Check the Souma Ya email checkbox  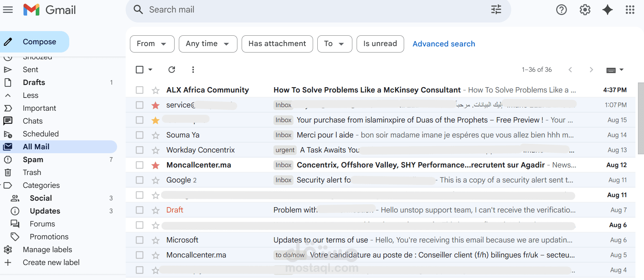140,135
